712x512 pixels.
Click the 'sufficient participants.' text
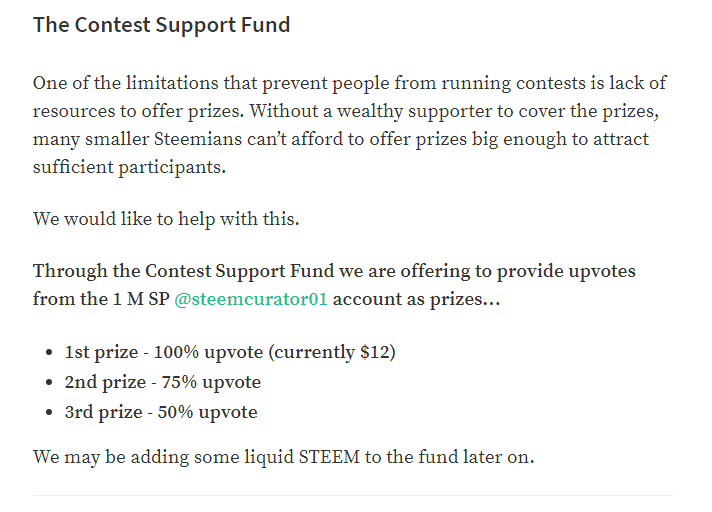click(129, 167)
